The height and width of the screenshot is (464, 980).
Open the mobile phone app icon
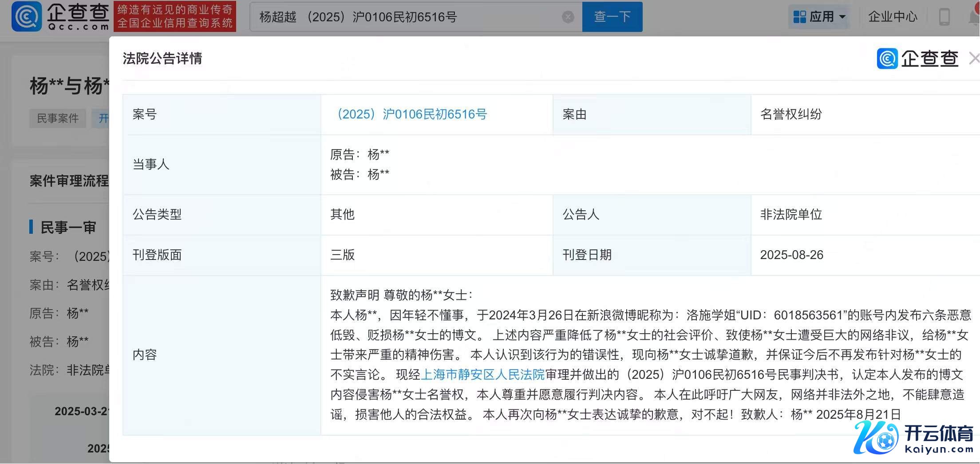[x=944, y=17]
